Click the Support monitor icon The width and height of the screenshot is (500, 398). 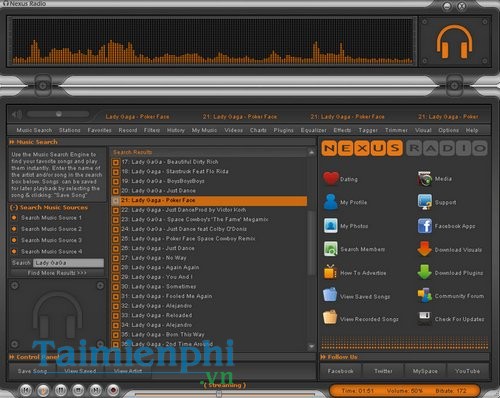pyautogui.click(x=425, y=202)
